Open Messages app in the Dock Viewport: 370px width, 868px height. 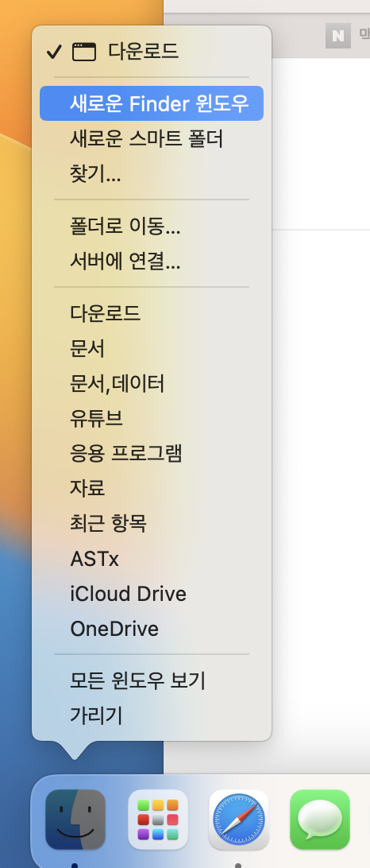[320, 820]
